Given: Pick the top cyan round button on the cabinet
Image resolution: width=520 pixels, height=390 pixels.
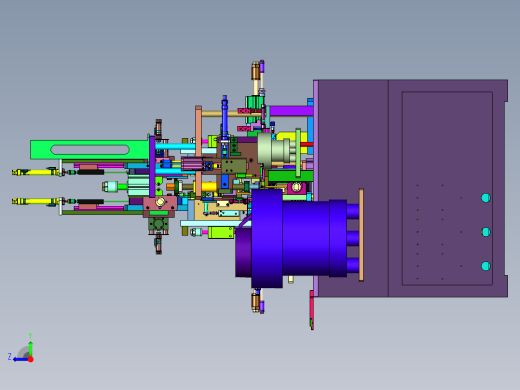Looking at the screenshot, I should pos(486,198).
